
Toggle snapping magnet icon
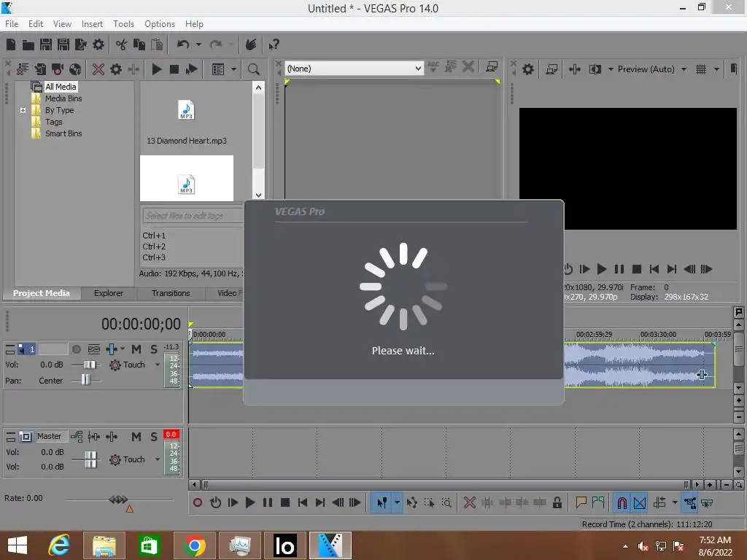tap(622, 503)
